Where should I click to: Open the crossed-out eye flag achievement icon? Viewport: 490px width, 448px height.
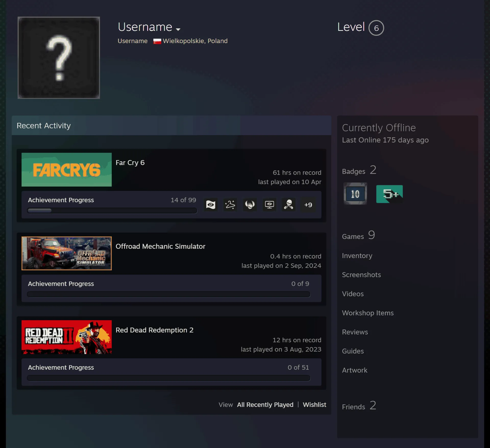(x=211, y=205)
